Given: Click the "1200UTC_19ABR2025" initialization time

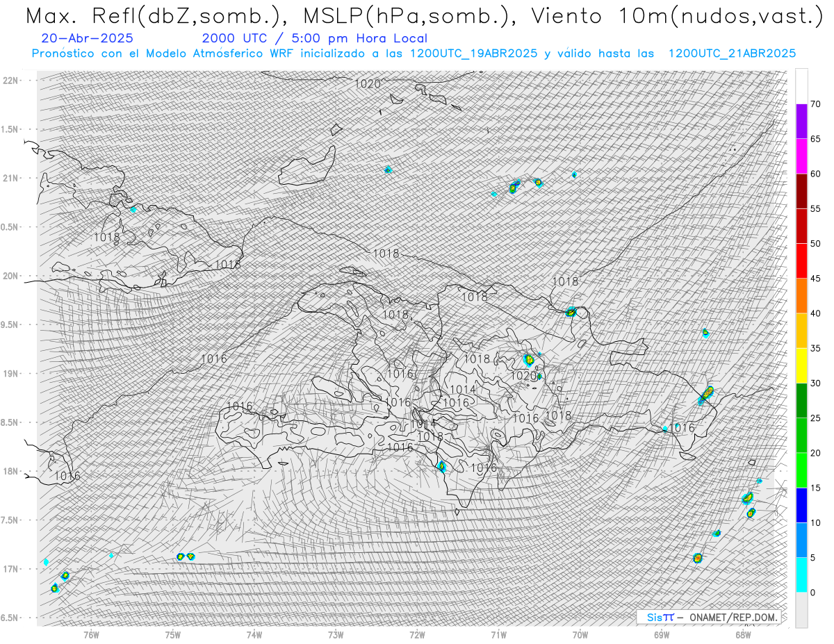Looking at the screenshot, I should (474, 53).
